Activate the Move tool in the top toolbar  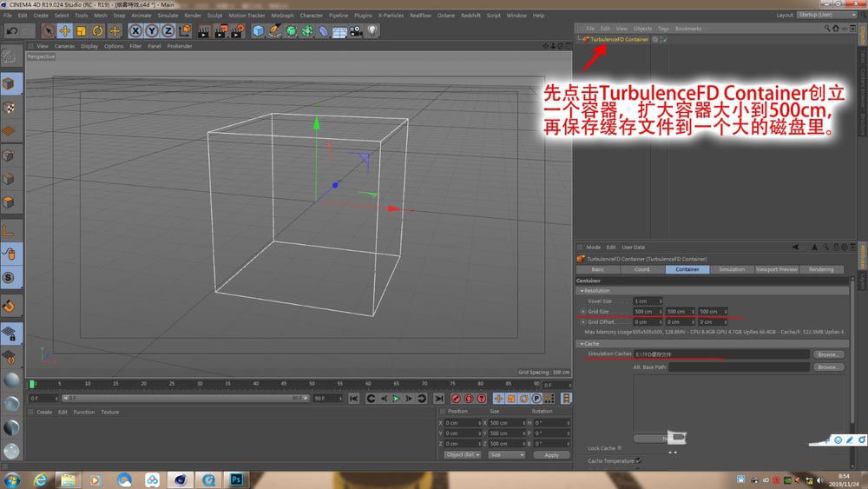pos(65,31)
